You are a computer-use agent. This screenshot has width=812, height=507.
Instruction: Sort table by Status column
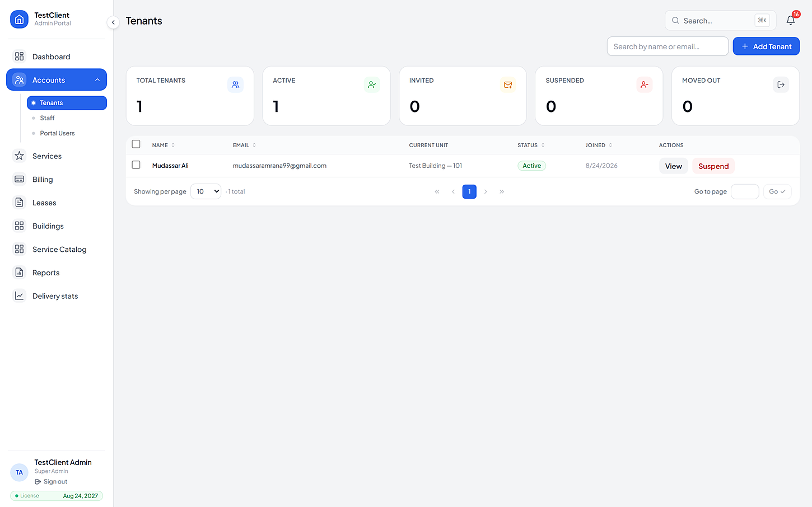(531, 145)
